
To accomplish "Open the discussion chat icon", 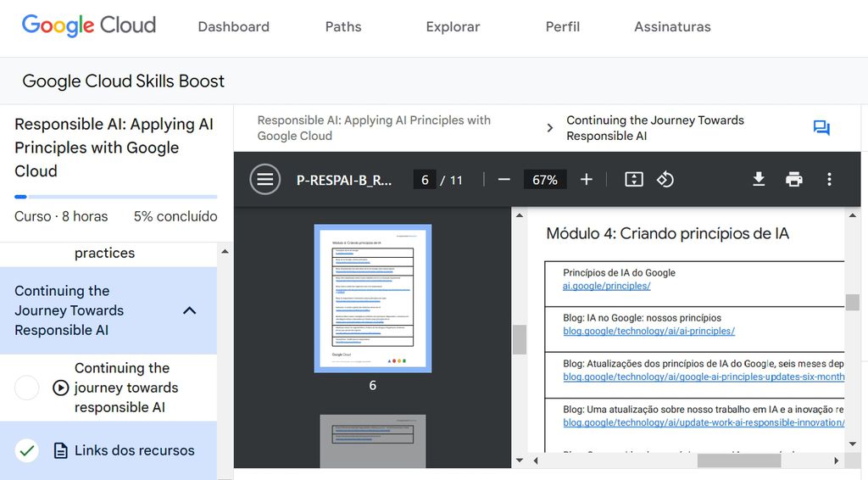I will (x=821, y=128).
